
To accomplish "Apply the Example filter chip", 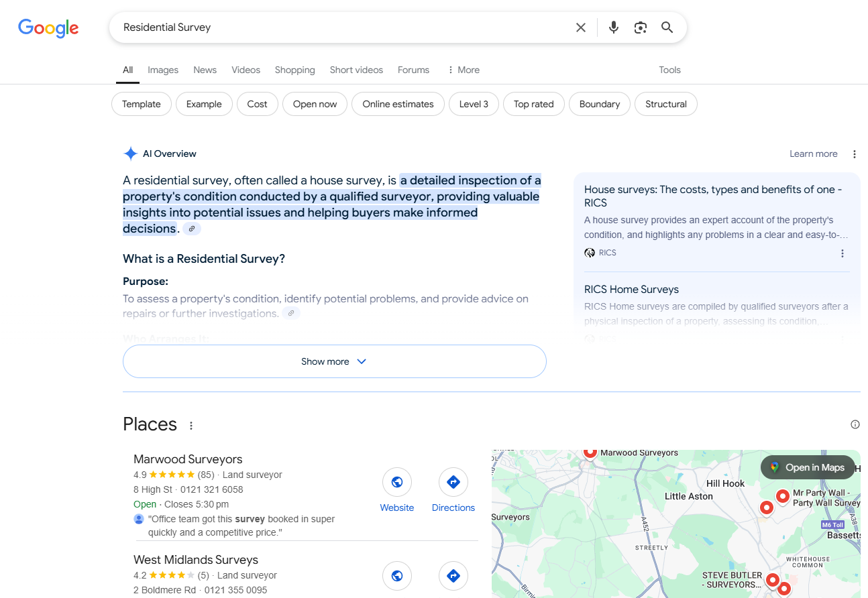I will point(204,104).
